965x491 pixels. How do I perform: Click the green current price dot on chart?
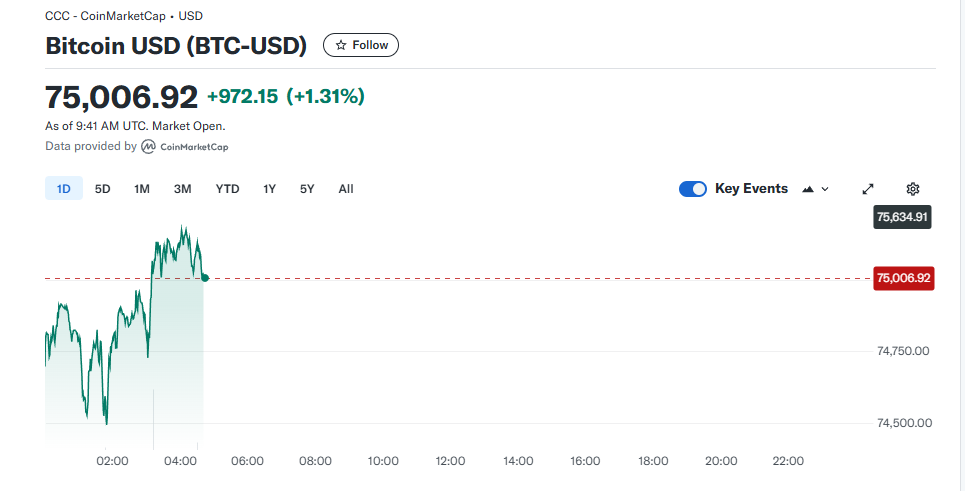205,278
